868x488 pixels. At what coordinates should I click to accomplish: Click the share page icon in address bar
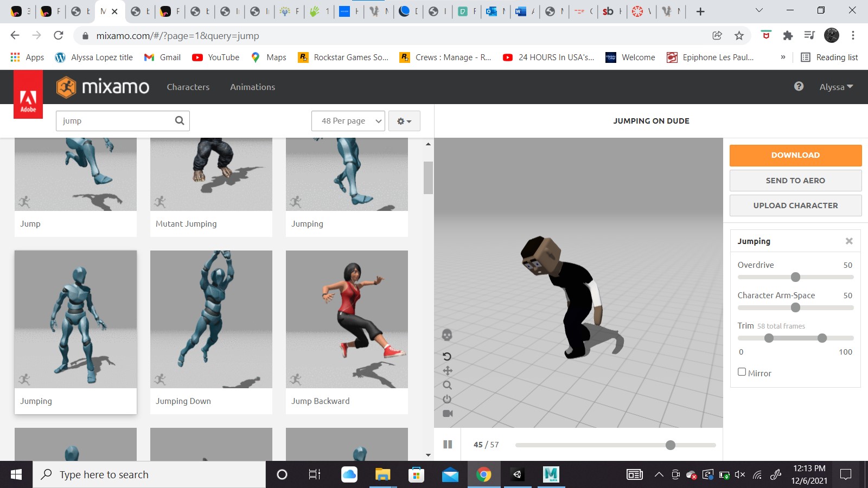pos(717,35)
